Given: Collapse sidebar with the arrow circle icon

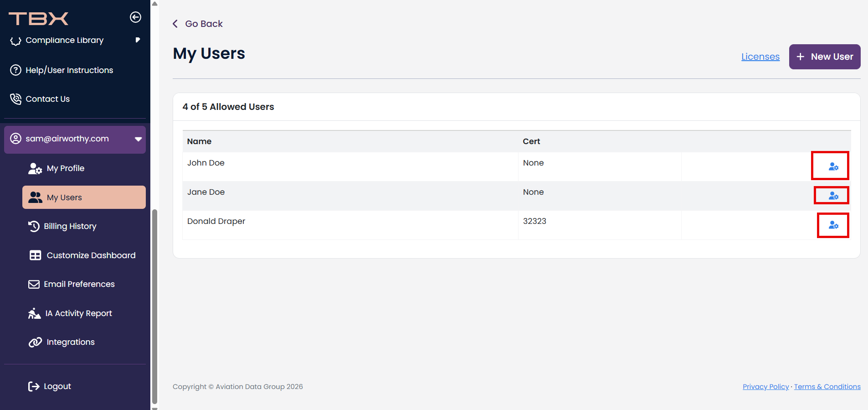Looking at the screenshot, I should tap(135, 17).
